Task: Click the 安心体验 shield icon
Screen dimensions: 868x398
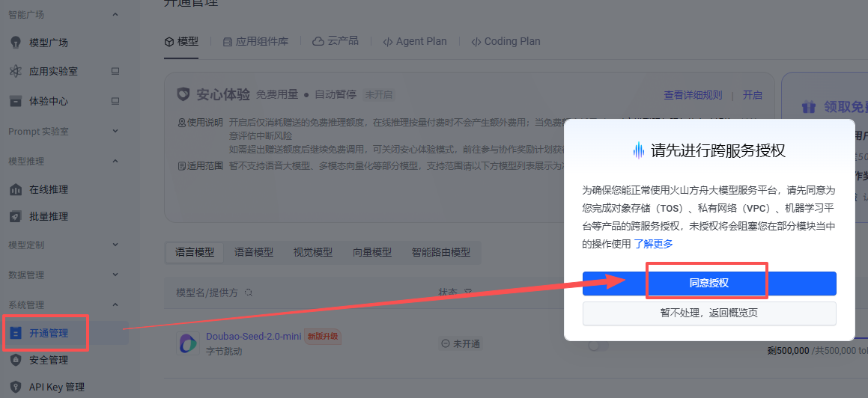Action: click(x=183, y=94)
